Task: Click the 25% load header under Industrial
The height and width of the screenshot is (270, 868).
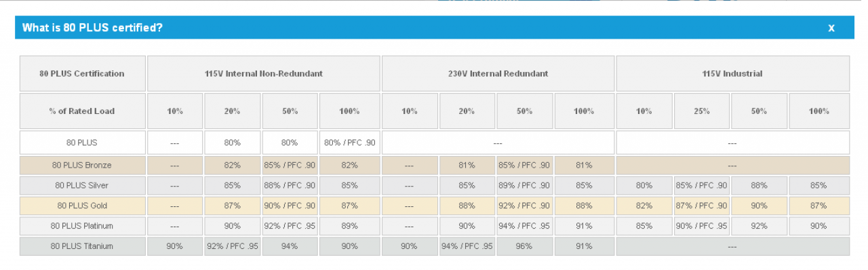Action: (702, 111)
